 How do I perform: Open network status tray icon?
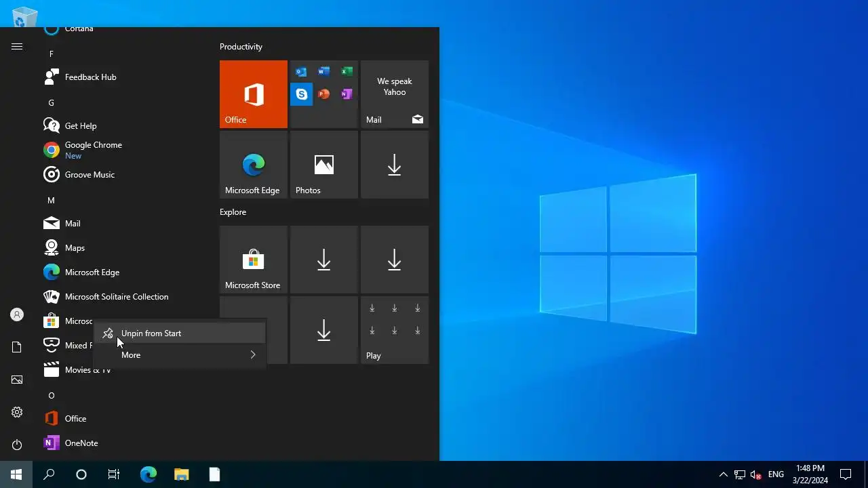point(740,474)
